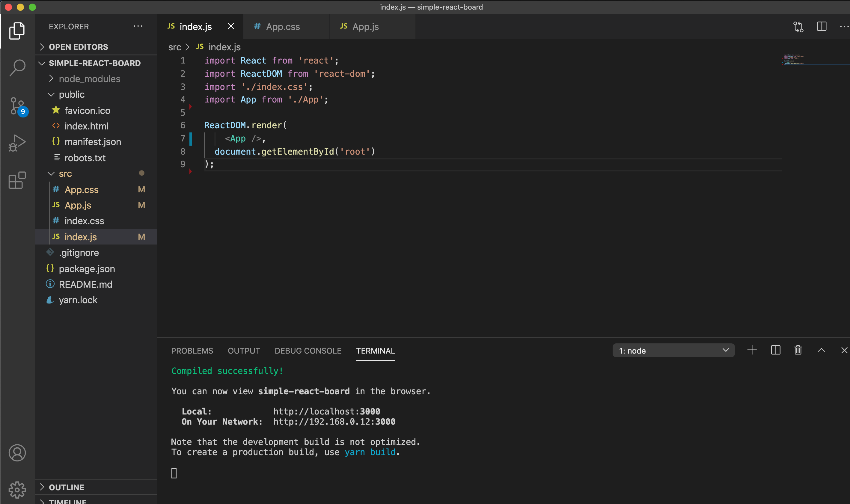This screenshot has width=850, height=504.
Task: Maximize terminal panel with the up chevron
Action: pyautogui.click(x=821, y=350)
